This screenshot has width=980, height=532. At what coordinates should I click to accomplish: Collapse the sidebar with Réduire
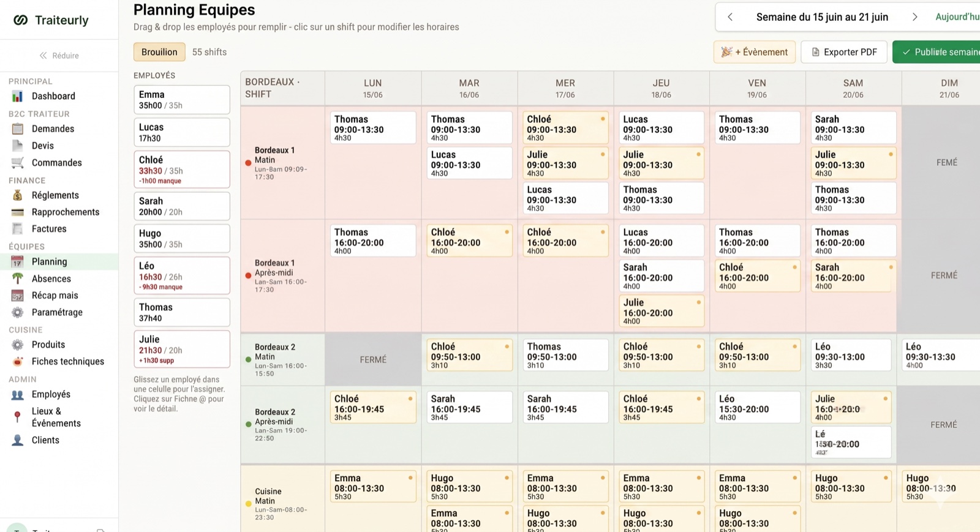(59, 56)
